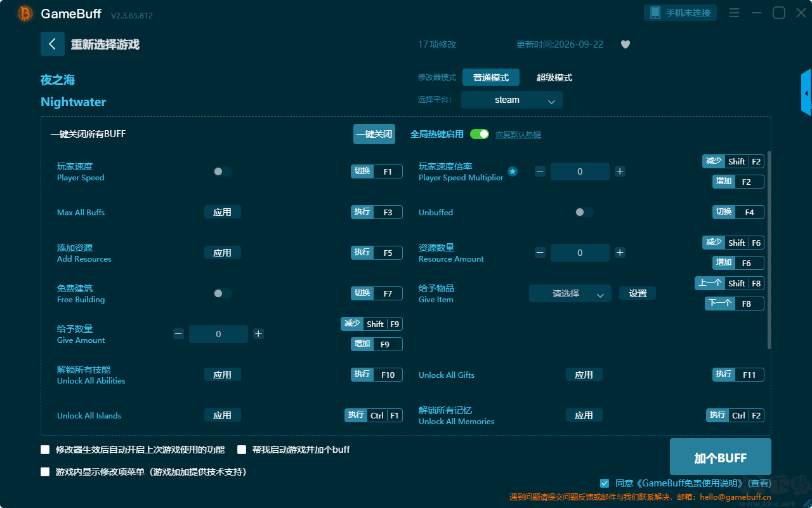Apply Unlock All Islands

tap(223, 415)
